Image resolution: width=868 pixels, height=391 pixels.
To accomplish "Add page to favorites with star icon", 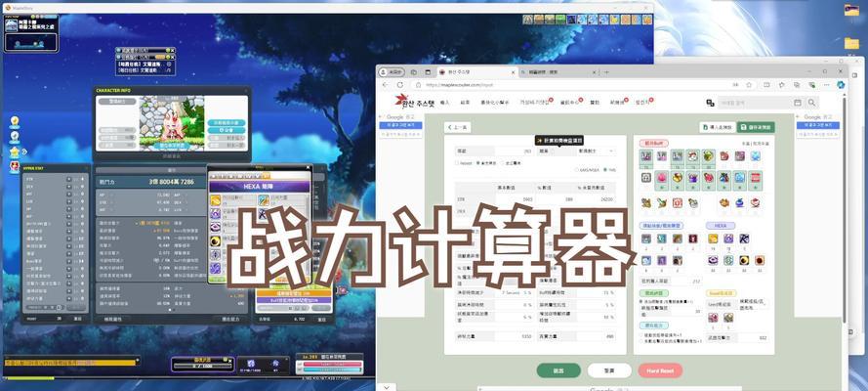I will (x=749, y=85).
